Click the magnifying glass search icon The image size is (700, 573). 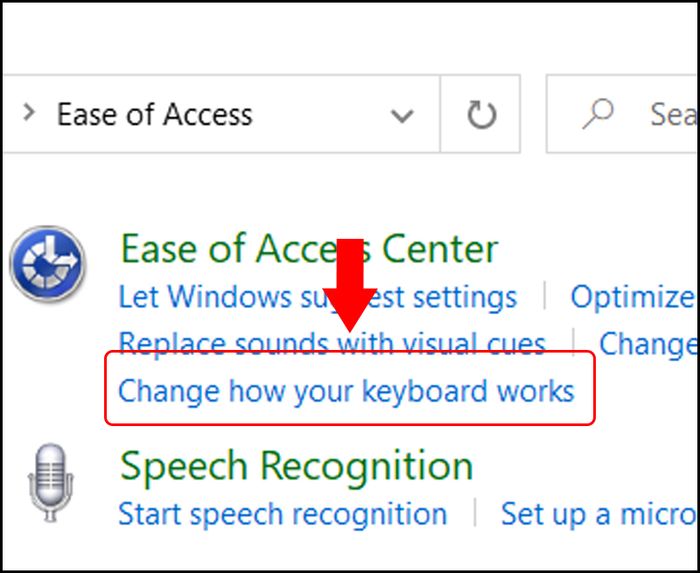598,114
